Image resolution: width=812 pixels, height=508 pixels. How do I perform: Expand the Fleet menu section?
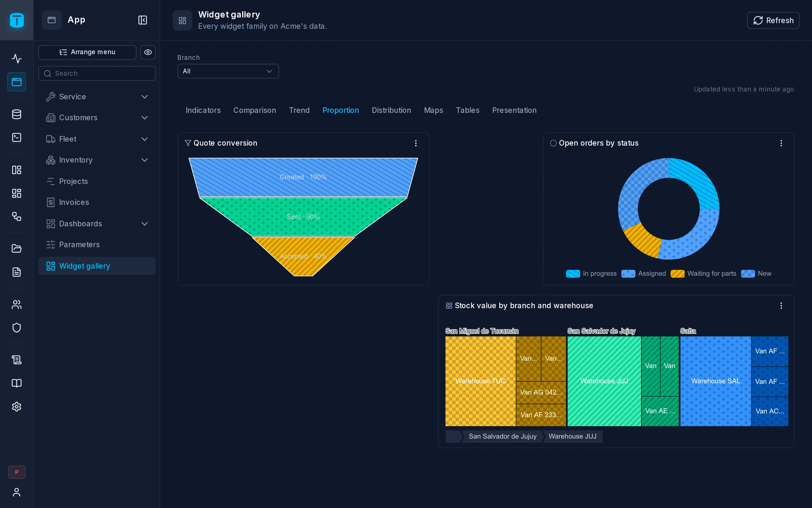(x=97, y=139)
